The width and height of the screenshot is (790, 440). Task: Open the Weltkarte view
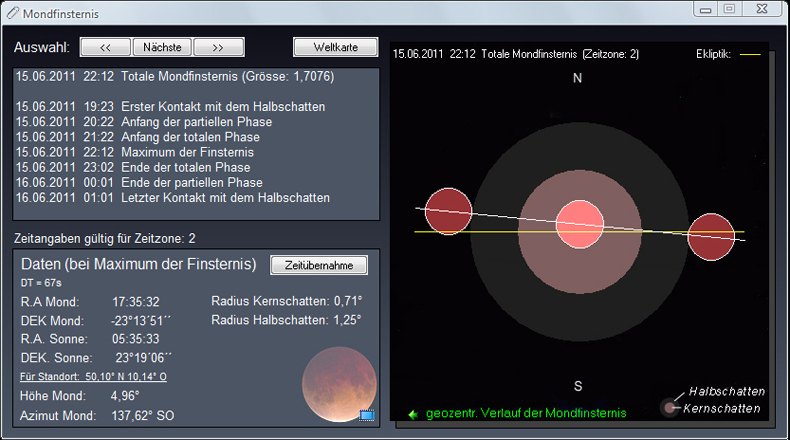tap(335, 47)
